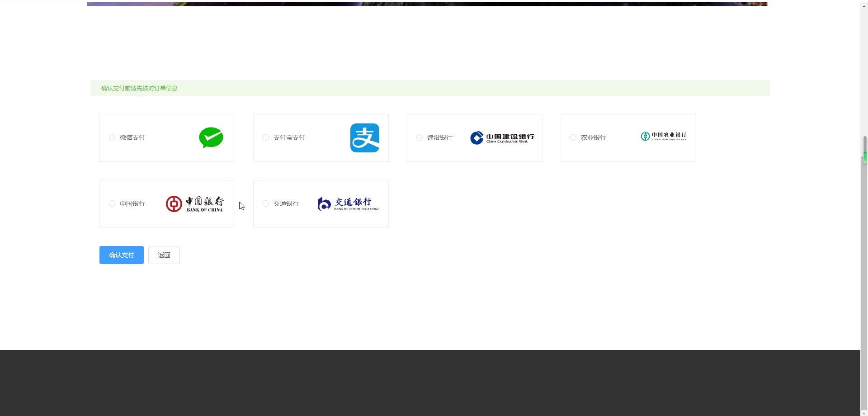Select the 支付宝支付 radio button

coord(266,137)
